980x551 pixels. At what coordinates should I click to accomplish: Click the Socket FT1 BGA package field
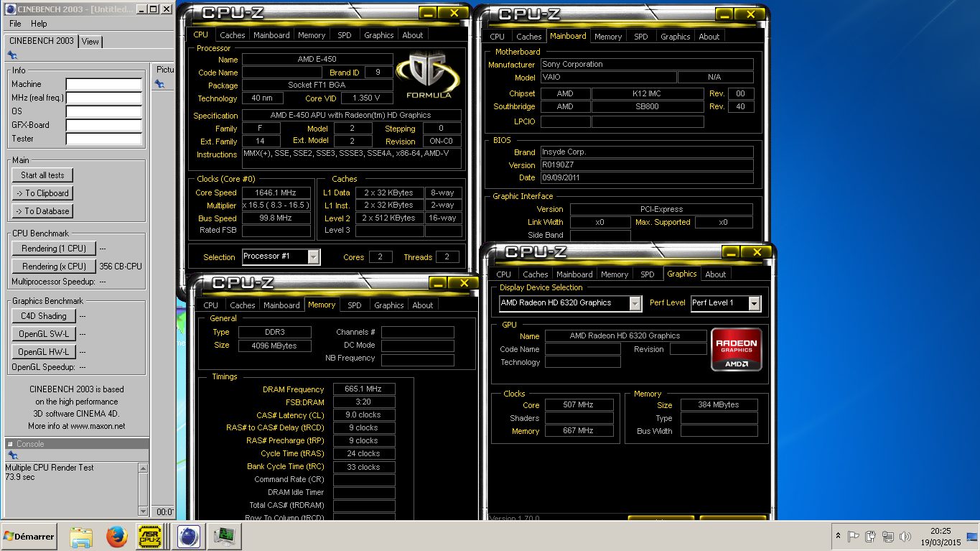pos(317,85)
